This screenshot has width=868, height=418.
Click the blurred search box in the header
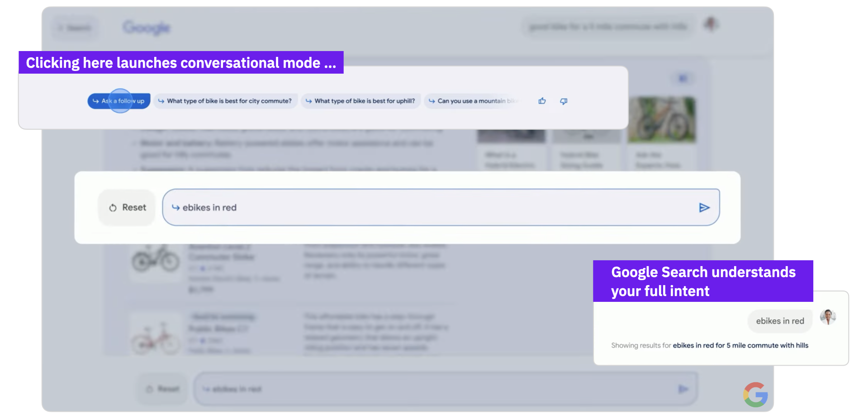[x=608, y=27]
